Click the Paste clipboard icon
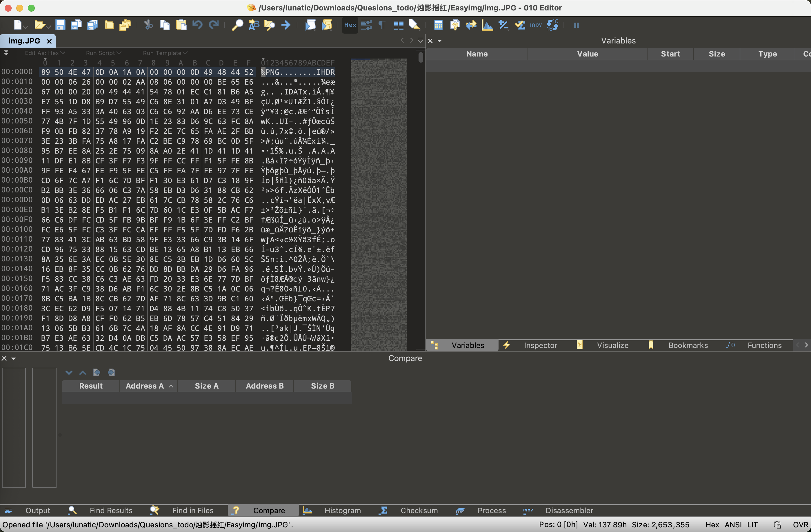 pos(181,25)
